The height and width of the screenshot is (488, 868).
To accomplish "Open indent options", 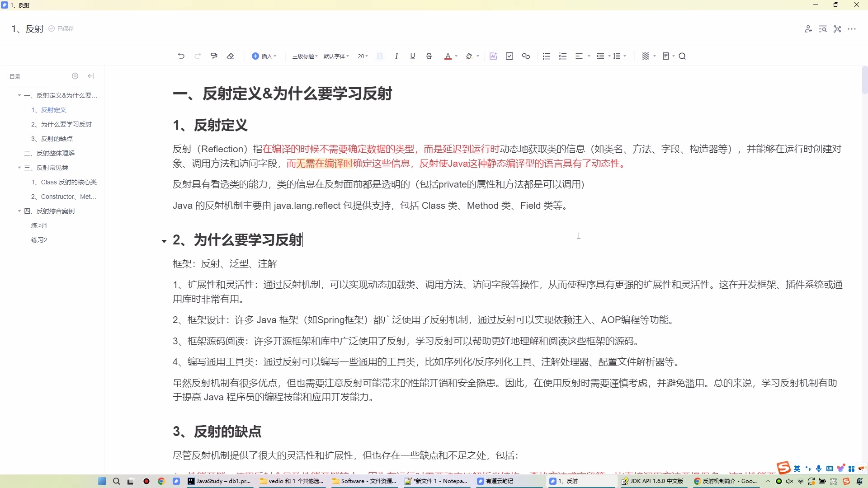I will point(604,56).
